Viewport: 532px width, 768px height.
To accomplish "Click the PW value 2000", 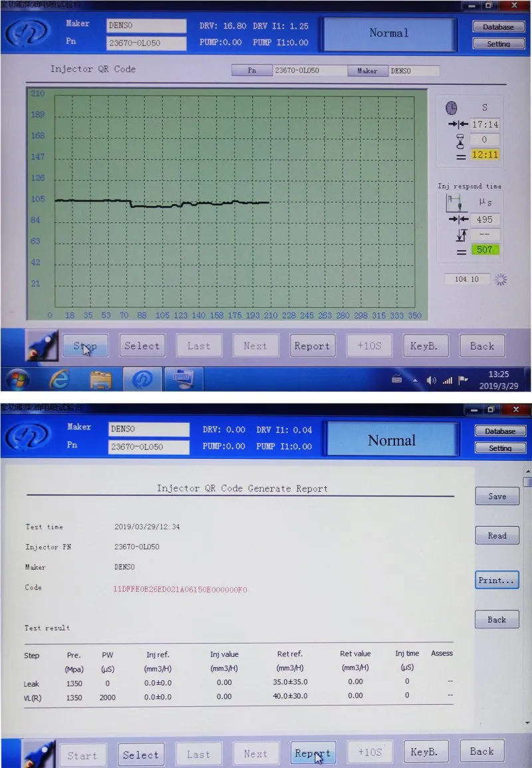I will point(108,698).
